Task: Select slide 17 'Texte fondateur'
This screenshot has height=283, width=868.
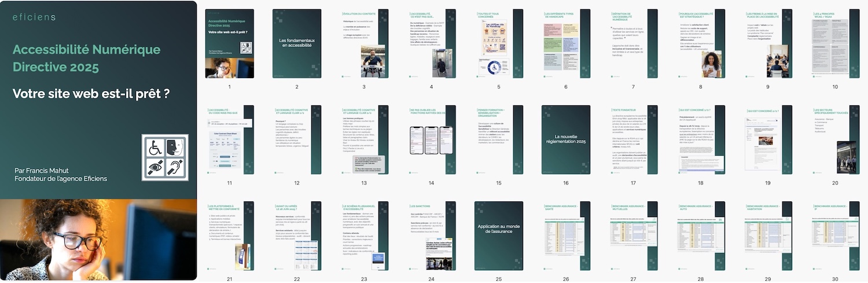Action: pyautogui.click(x=633, y=140)
